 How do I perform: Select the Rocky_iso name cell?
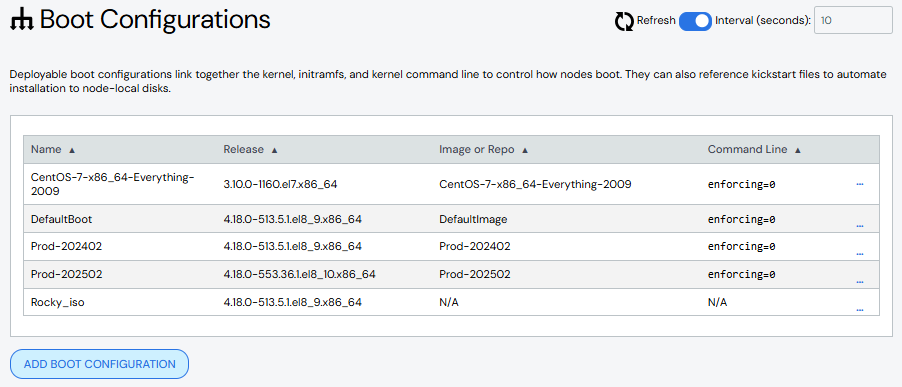coord(58,302)
